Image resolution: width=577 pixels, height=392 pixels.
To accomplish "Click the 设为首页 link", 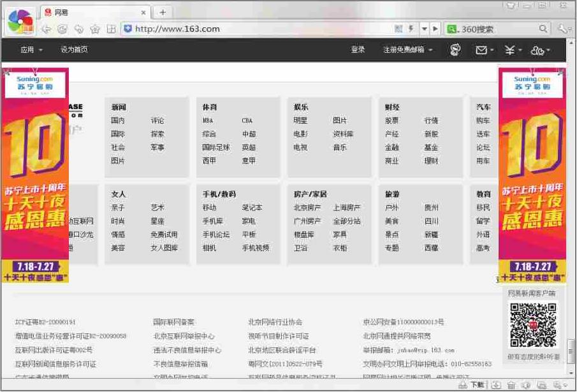I will click(x=74, y=50).
